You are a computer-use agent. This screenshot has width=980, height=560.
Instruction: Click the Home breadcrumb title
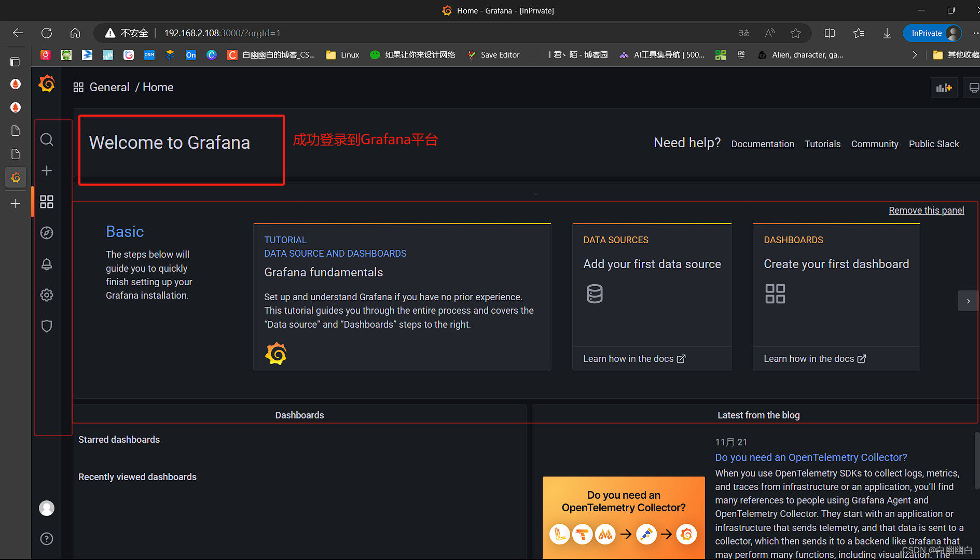(158, 87)
